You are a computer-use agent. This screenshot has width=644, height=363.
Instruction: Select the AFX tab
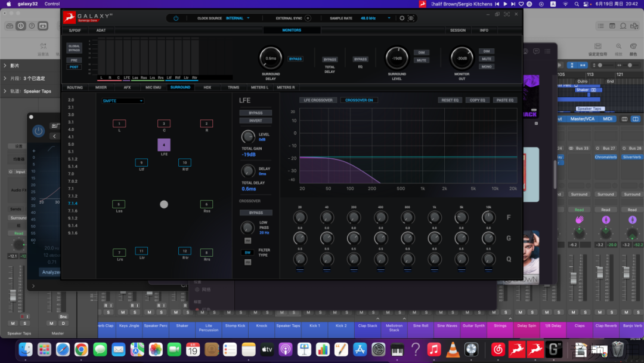click(128, 88)
